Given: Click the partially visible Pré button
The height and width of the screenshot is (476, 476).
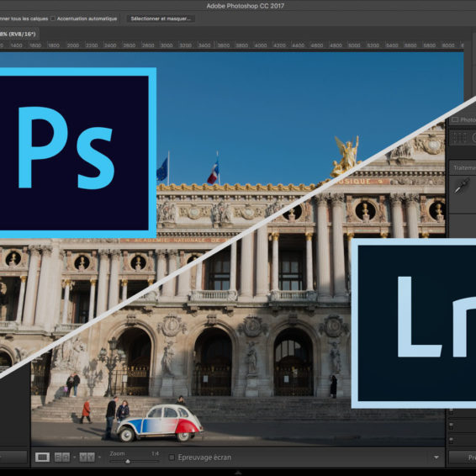Looking at the screenshot, I should tap(463, 457).
